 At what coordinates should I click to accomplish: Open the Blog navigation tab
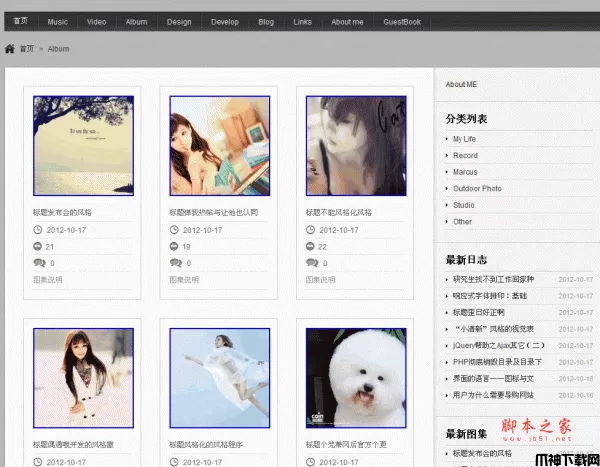point(265,21)
